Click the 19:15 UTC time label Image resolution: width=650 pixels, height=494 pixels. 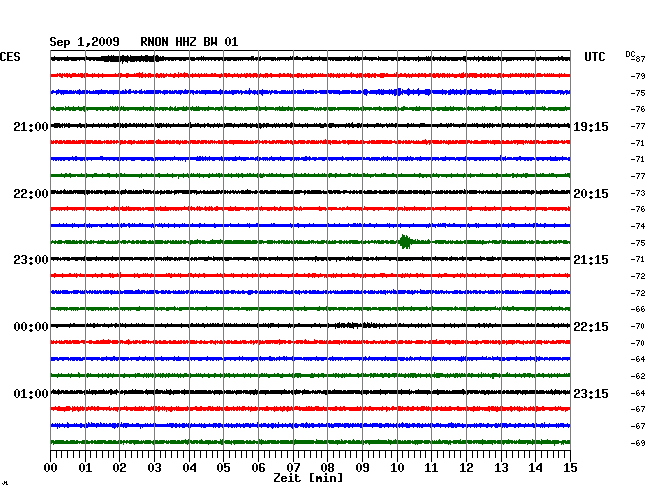pyautogui.click(x=591, y=127)
